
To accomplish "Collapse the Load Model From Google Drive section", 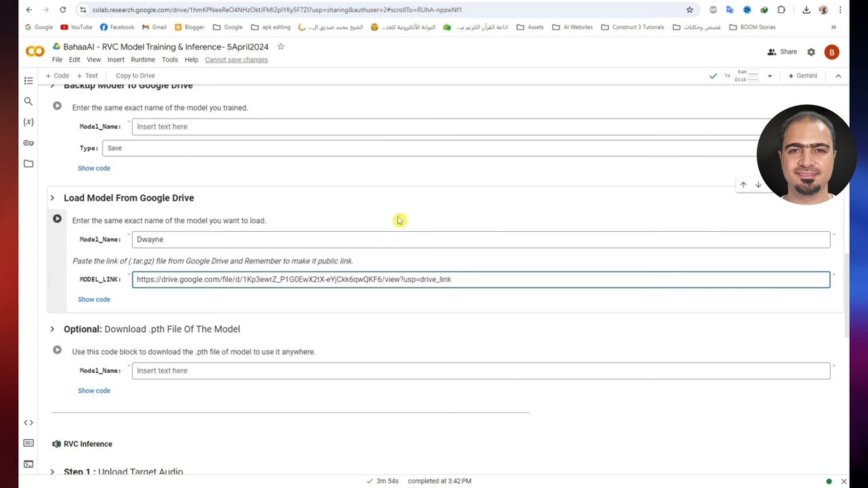I will point(52,198).
